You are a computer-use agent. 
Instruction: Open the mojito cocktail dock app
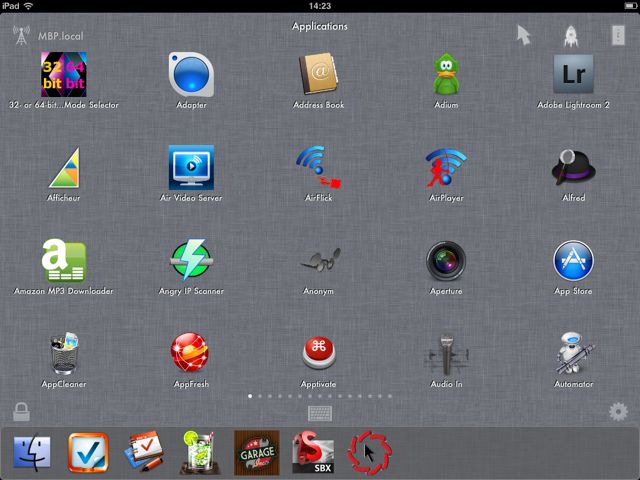point(200,453)
